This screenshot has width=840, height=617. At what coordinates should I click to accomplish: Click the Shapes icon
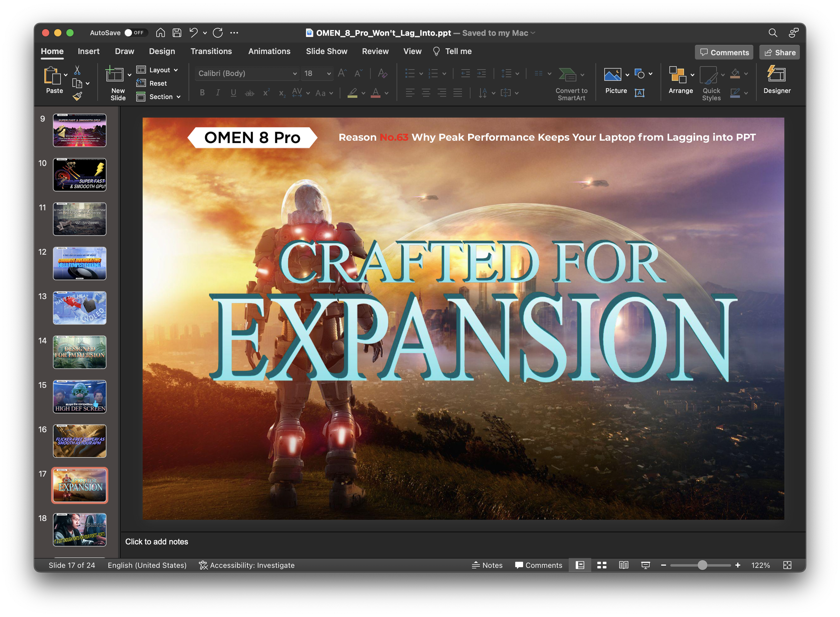[x=640, y=74]
